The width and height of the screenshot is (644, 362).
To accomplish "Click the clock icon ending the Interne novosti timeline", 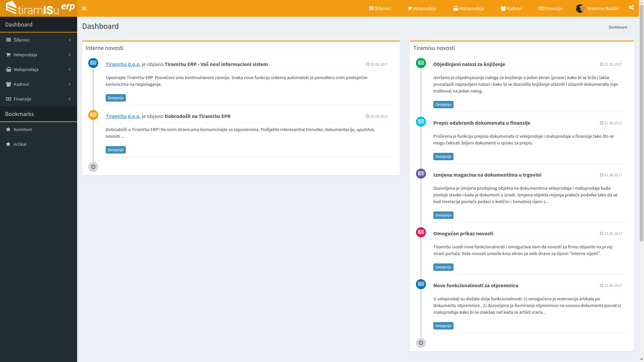I will pyautogui.click(x=93, y=167).
